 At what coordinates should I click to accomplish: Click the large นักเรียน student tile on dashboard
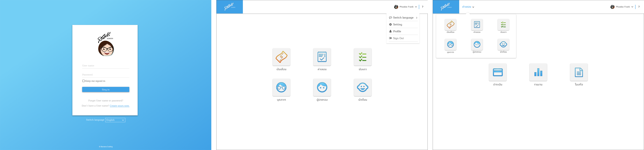tap(363, 87)
